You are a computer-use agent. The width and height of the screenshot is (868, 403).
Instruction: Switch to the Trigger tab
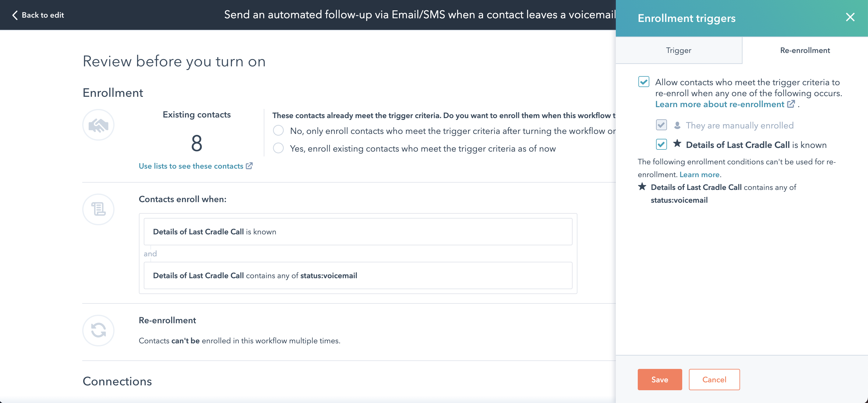(x=678, y=51)
